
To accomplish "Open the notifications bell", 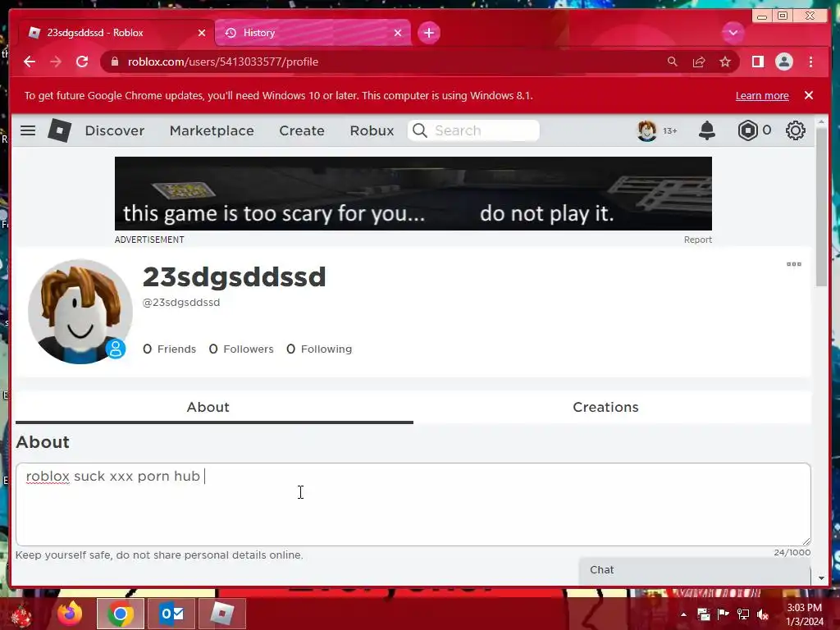I will click(x=707, y=130).
